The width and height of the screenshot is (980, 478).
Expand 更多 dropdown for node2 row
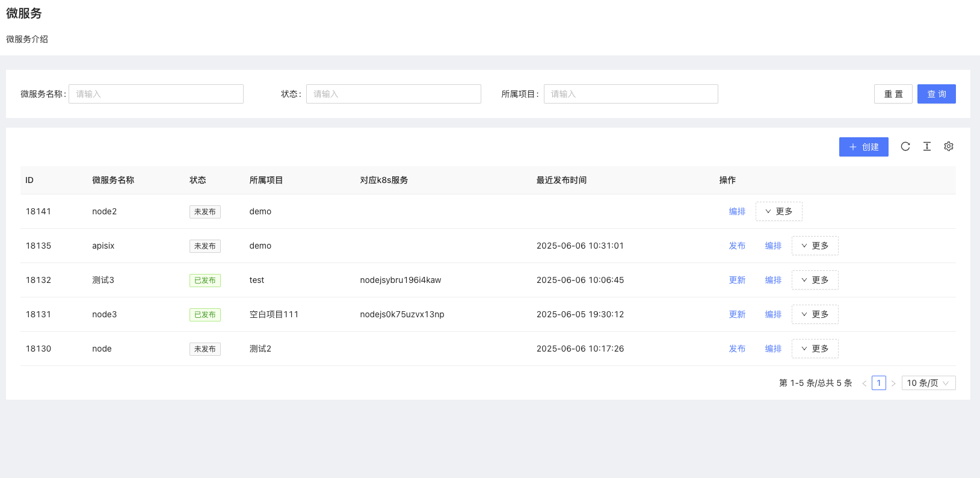pos(779,211)
